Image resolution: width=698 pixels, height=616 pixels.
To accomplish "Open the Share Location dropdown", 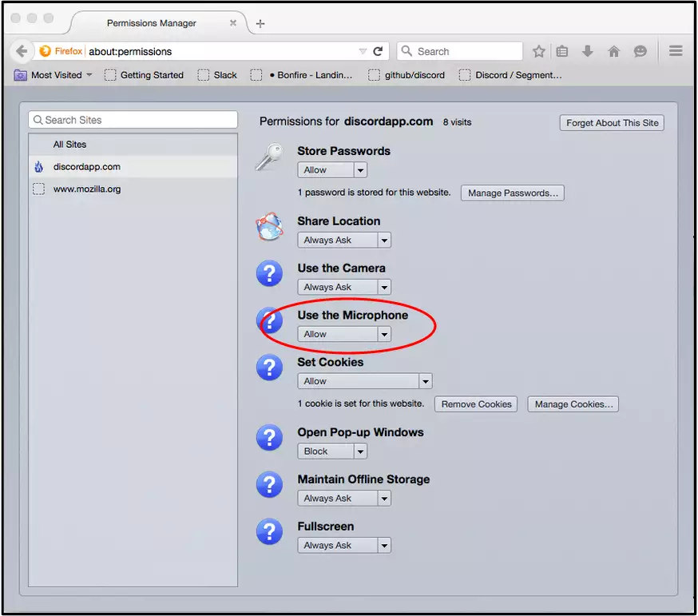I will coord(344,240).
